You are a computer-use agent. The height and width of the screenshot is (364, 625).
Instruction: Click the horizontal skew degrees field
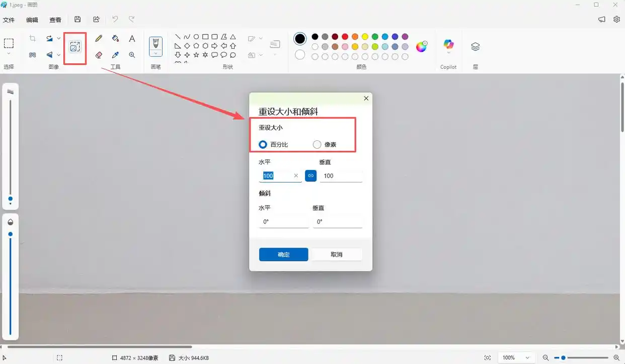point(284,221)
